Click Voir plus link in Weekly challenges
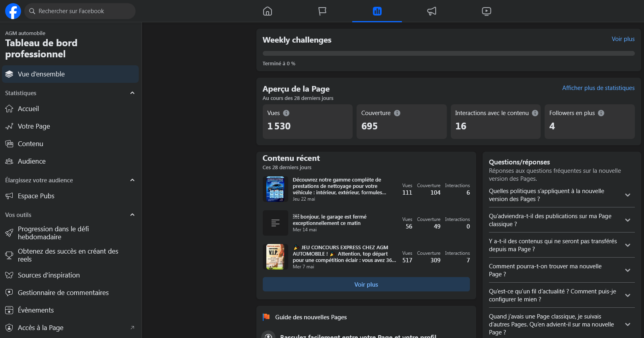644x338 pixels. pyautogui.click(x=623, y=39)
